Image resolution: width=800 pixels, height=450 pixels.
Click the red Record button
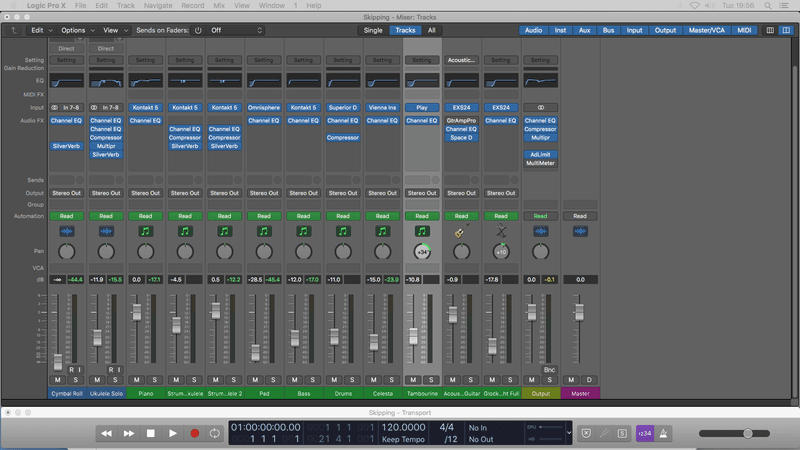194,433
